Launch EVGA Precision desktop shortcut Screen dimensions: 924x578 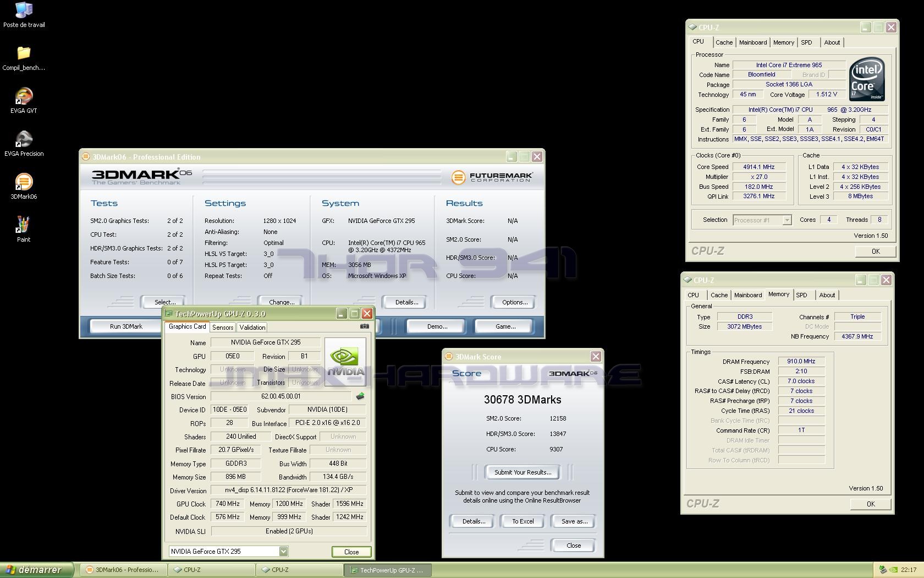[x=24, y=144]
